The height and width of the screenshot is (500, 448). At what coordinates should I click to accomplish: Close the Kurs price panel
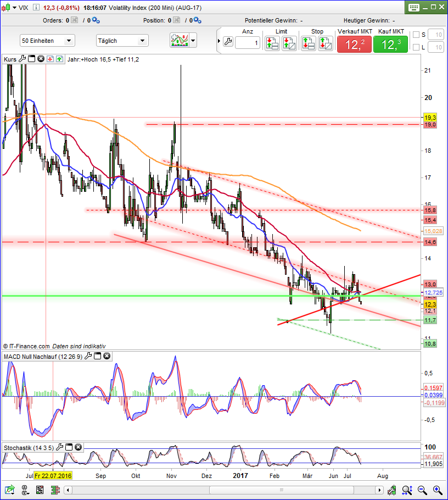pyautogui.click(x=41, y=59)
